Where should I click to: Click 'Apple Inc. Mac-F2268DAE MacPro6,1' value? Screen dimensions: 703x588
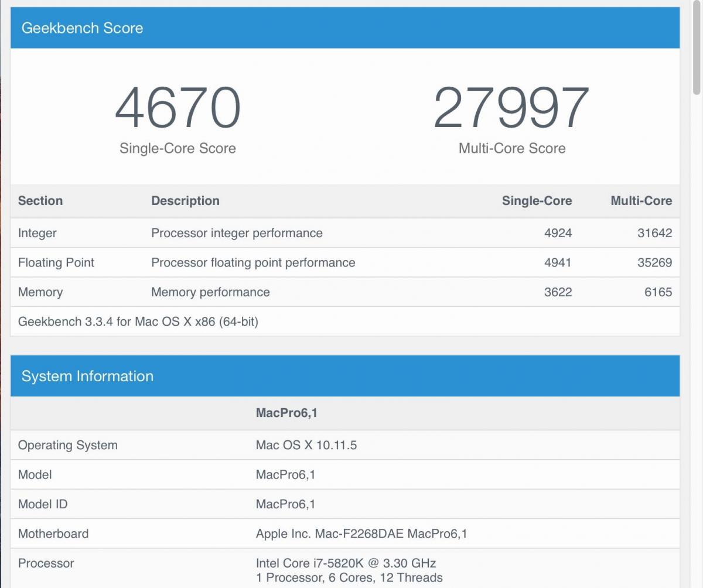[361, 534]
